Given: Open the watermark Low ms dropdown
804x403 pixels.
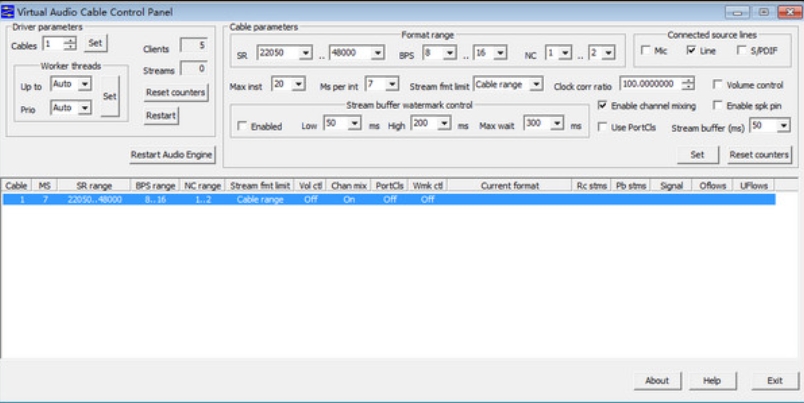Looking at the screenshot, I should pyautogui.click(x=354, y=124).
